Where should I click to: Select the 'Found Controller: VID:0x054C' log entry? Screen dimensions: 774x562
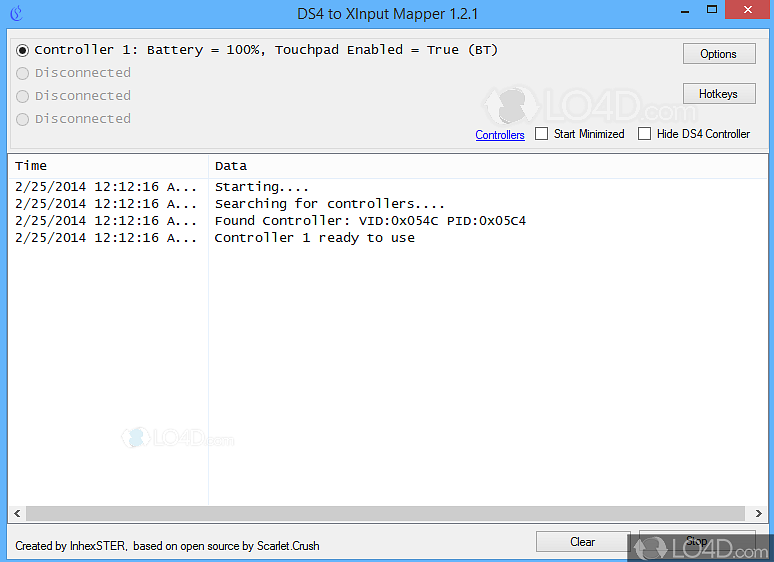[x=387, y=221]
